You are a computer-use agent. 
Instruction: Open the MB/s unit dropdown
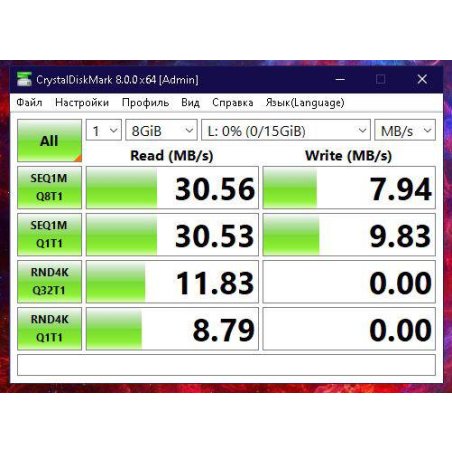[x=405, y=130]
